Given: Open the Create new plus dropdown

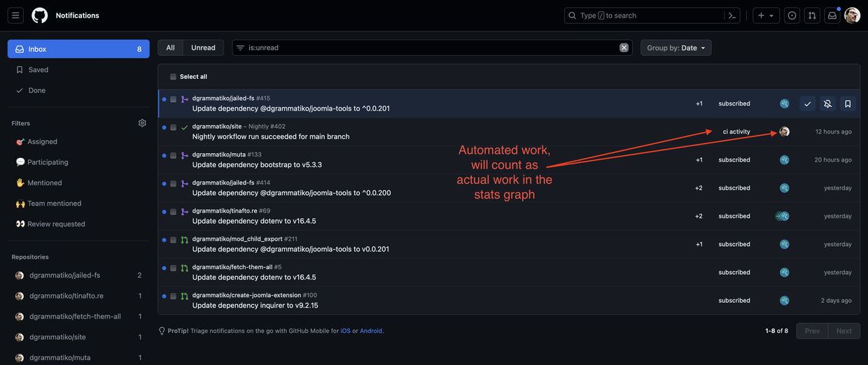Looking at the screenshot, I should [x=766, y=15].
